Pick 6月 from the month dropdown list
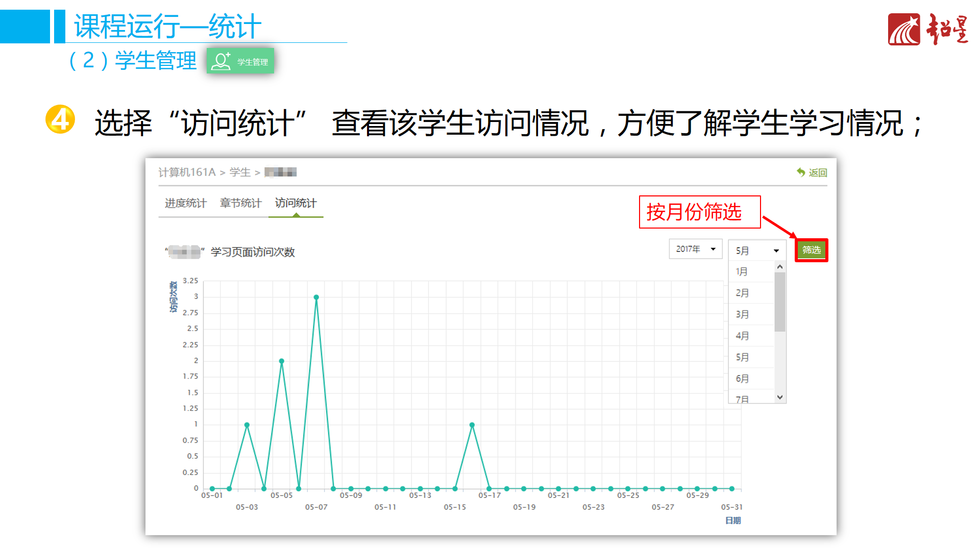The height and width of the screenshot is (551, 980). 742,379
